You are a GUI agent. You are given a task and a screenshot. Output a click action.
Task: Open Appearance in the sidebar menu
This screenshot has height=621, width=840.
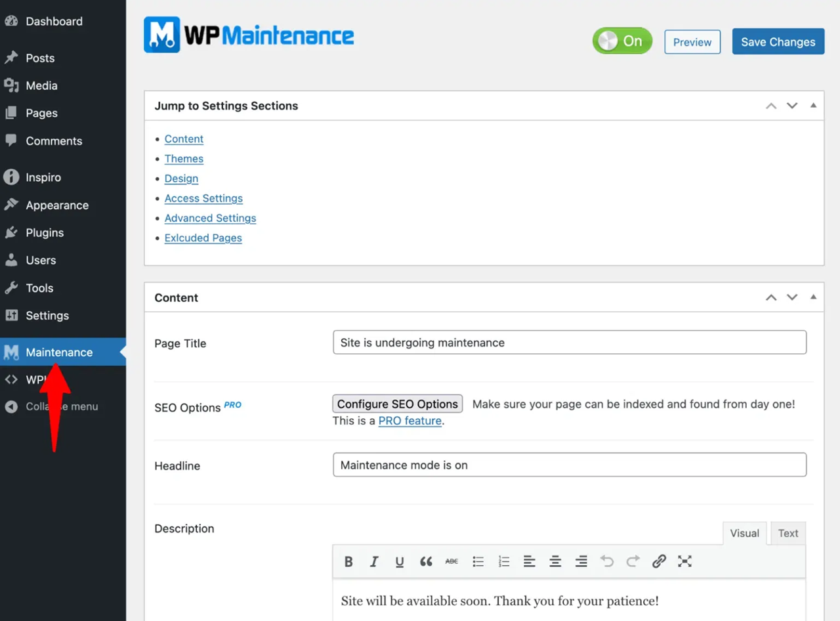click(x=57, y=205)
